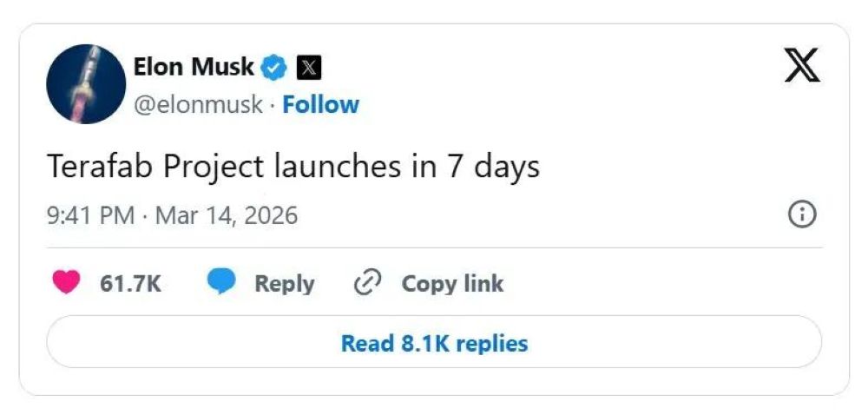Click the blue verified checkmark badge

coord(275,67)
